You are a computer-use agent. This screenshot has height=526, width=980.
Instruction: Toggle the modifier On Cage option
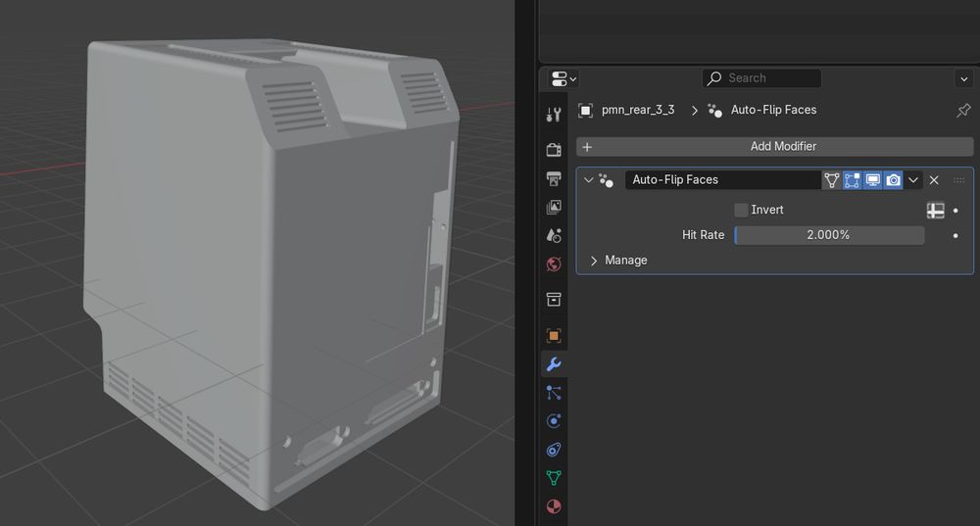[x=831, y=180]
